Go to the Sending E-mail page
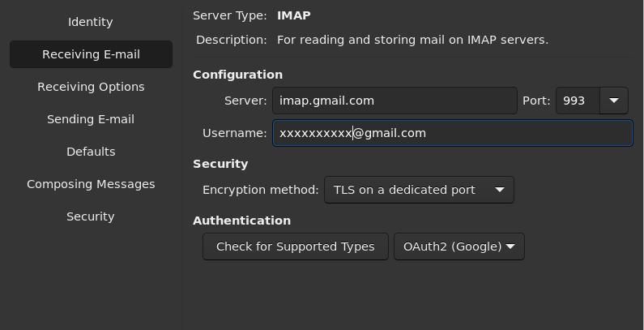Viewport: 644px width, 330px height. point(91,119)
